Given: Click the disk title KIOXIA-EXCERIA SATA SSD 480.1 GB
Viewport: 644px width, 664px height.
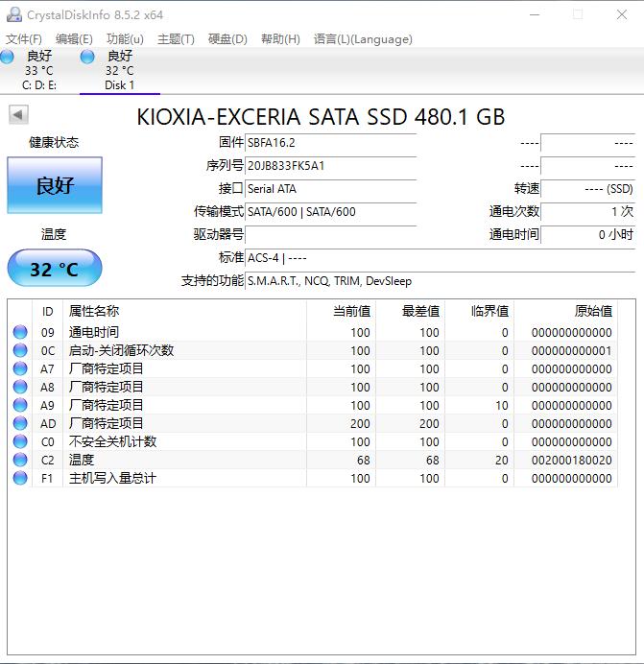Looking at the screenshot, I should coord(321,117).
